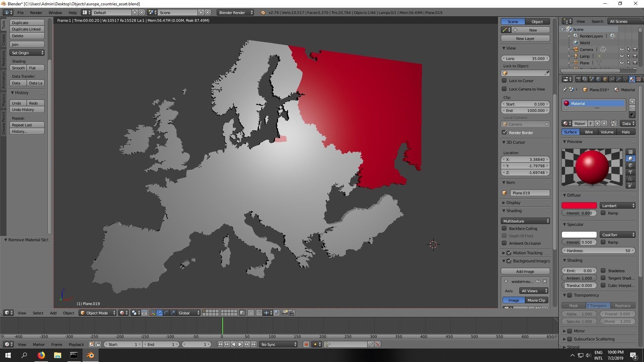
Task: Open the No Sync playback dropdown
Action: (x=278, y=344)
